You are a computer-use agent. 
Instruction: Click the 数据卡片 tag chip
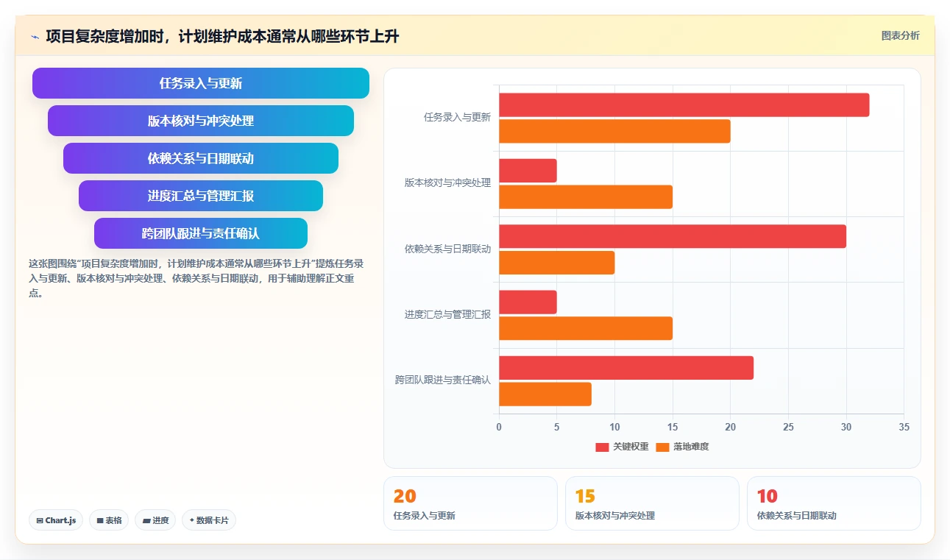[209, 520]
